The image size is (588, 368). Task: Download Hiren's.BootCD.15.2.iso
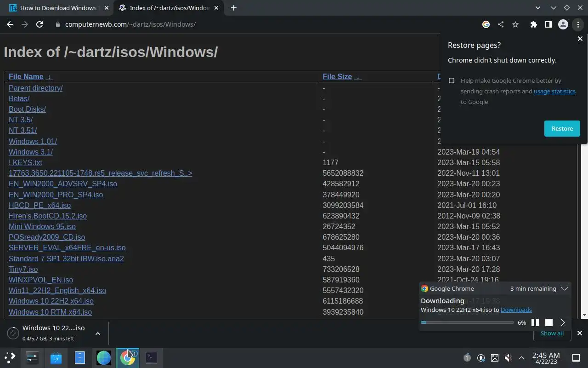coord(48,216)
